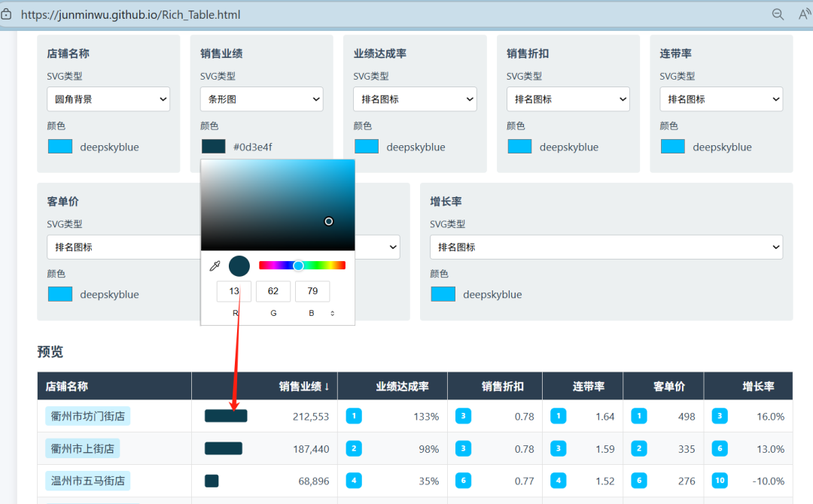813x504 pixels.
Task: Click the 客单价 color swatch
Action: [x=60, y=294]
